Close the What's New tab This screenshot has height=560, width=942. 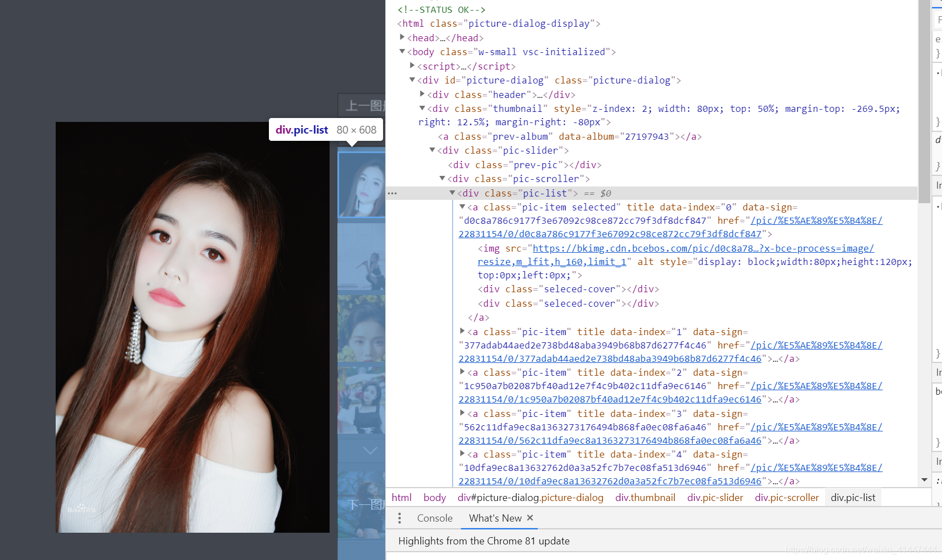[x=530, y=518]
